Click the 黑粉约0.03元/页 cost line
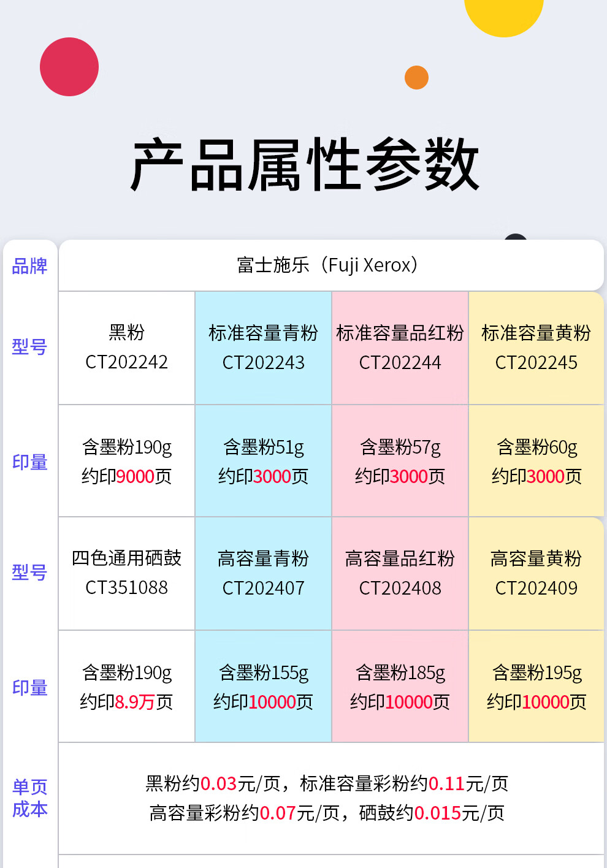This screenshot has height=868, width=607. coord(327,783)
